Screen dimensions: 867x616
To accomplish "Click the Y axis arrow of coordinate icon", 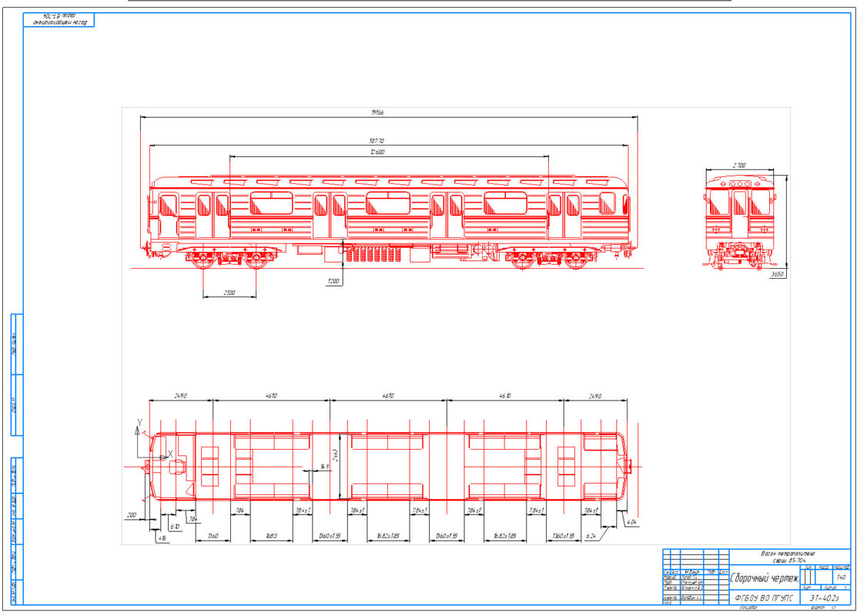I will coord(138,429).
